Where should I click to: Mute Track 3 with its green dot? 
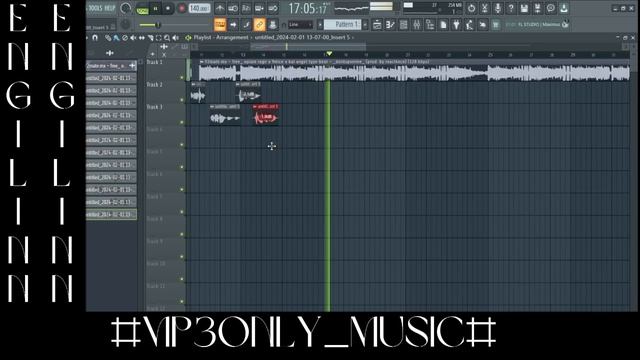click(182, 122)
